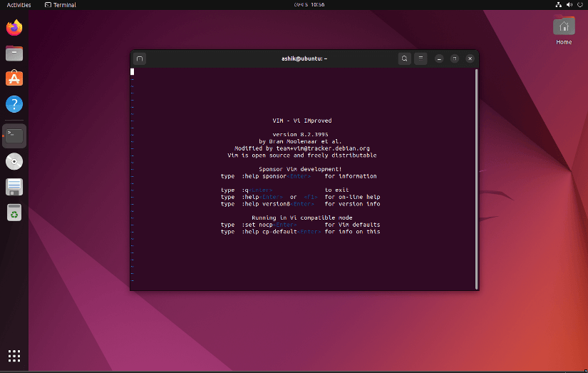588x373 pixels.
Task: Click the terminal vertical scrollbar
Action: pyautogui.click(x=477, y=179)
